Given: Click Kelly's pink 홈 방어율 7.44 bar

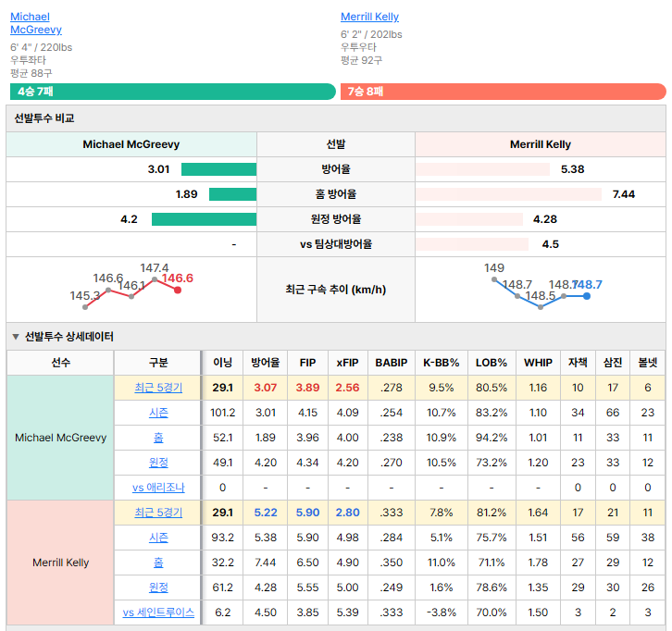Looking at the screenshot, I should (508, 194).
